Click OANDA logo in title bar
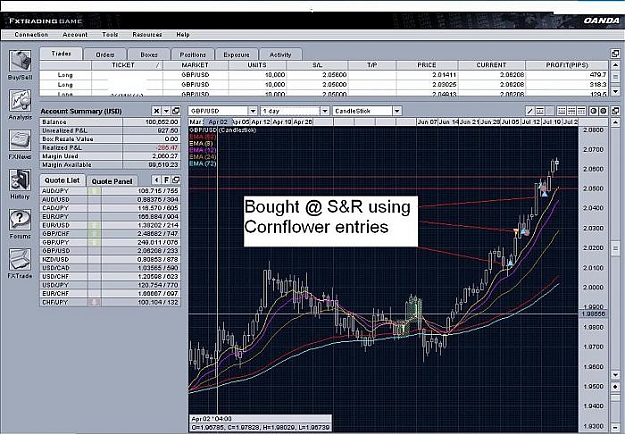625x435 pixels. pos(601,21)
